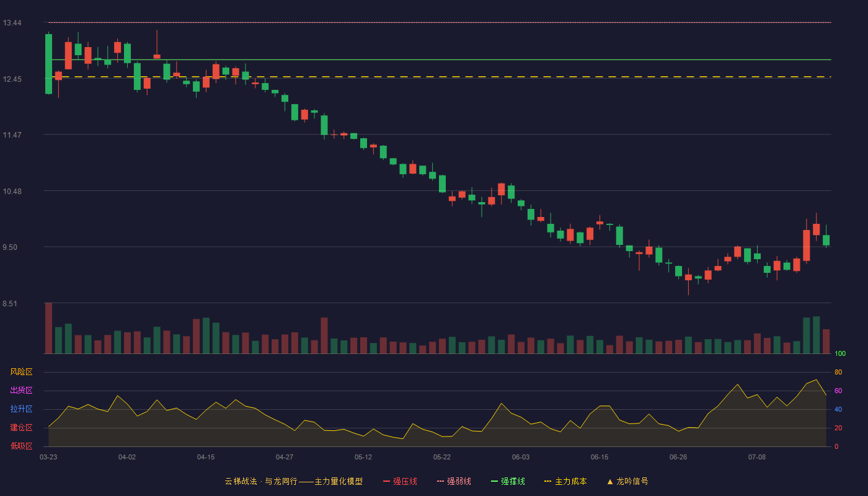Screen dimensions: 868x496
Task: Click the yellow dashed cost line
Action: [440, 77]
